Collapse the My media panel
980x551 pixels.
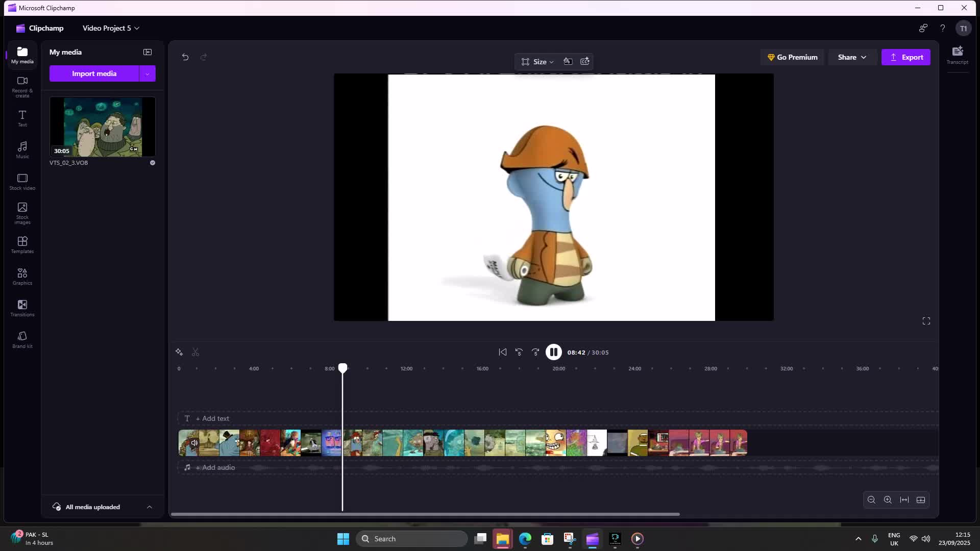[148, 52]
